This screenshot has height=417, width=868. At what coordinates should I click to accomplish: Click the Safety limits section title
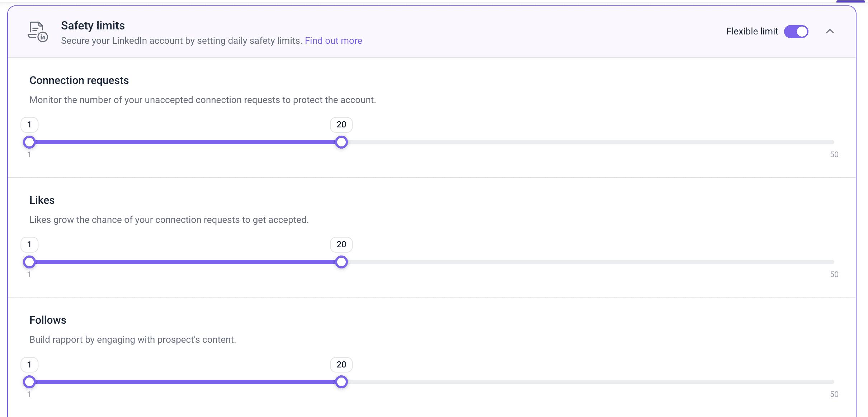coord(93,26)
